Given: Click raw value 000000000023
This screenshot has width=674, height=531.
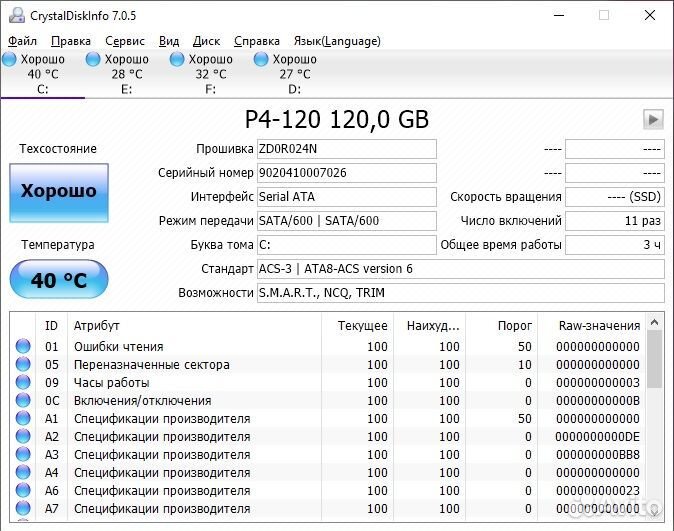Looking at the screenshot, I should pos(597,491).
